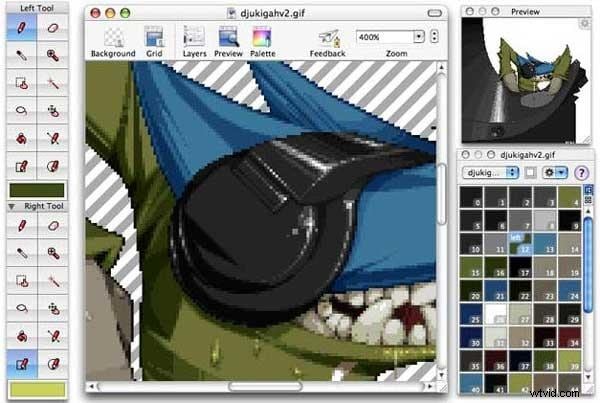Select the Magic Wand tool in Left Tool panel
The image size is (600, 403).
[53, 83]
